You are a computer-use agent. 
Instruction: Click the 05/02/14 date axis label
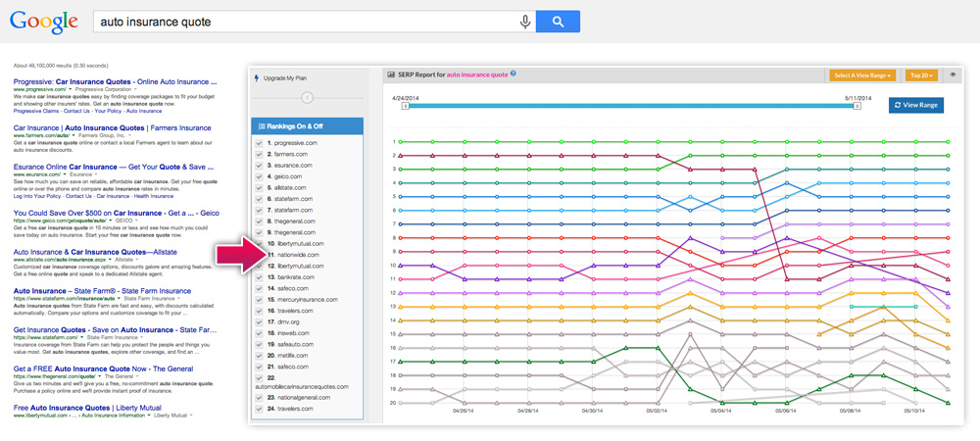click(658, 412)
